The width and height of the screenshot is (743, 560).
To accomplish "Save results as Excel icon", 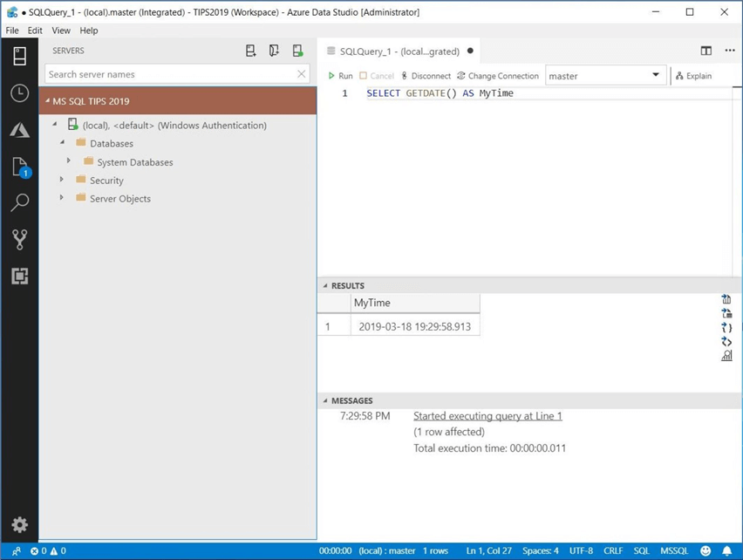I will [726, 313].
